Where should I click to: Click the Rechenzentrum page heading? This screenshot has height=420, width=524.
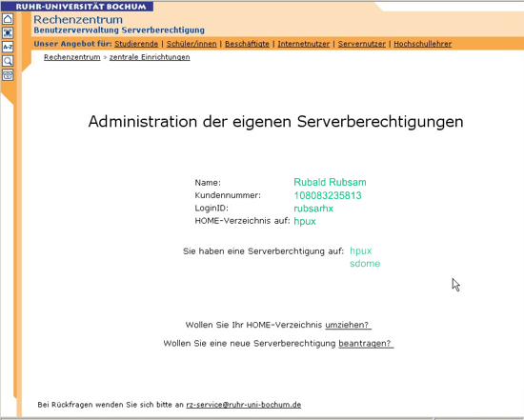coord(78,19)
